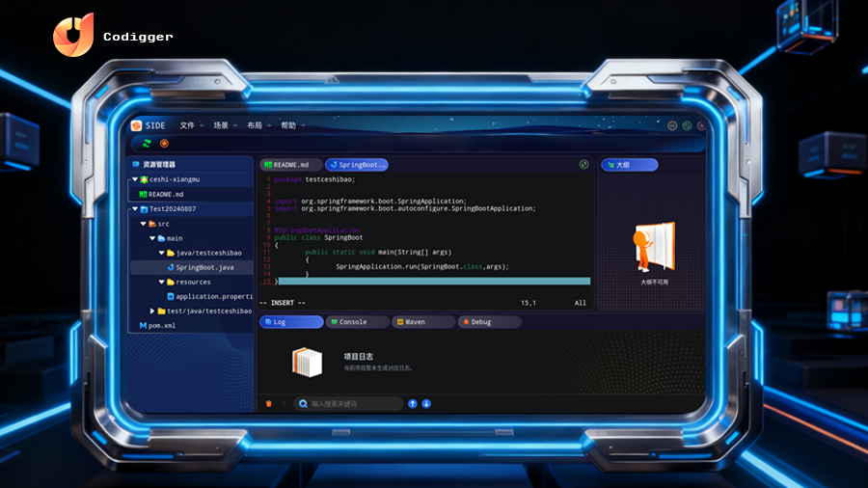Select the java/testceshibao folder row
Viewport: 868px width, 488px height.
190,253
